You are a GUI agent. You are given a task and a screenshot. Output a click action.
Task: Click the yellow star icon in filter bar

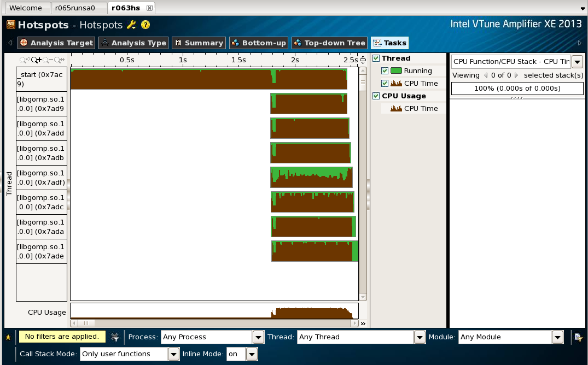coord(8,337)
